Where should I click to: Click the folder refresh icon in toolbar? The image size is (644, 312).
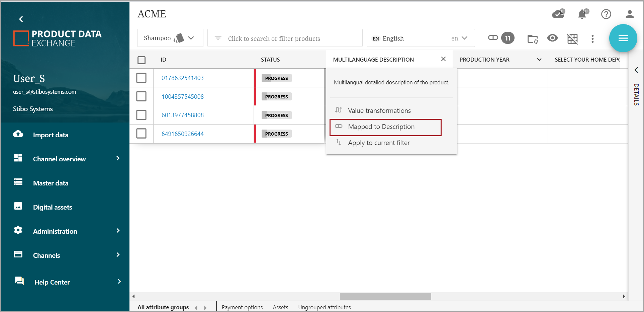pyautogui.click(x=532, y=39)
